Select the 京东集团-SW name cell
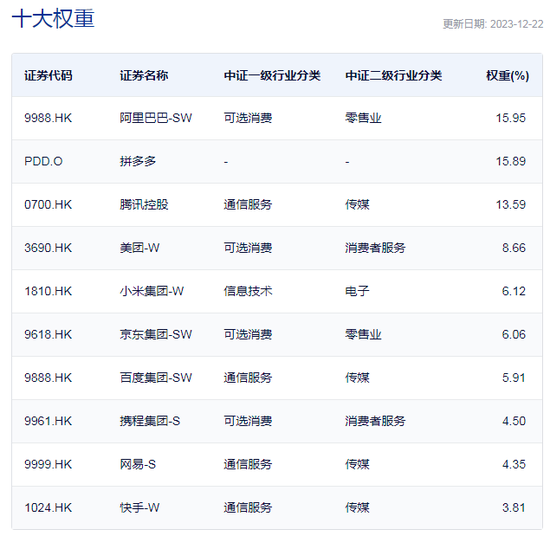This screenshot has height=536, width=550. tap(156, 335)
